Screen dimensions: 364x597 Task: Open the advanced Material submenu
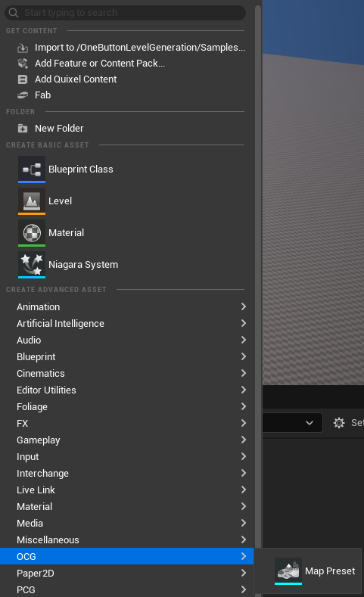tap(127, 507)
